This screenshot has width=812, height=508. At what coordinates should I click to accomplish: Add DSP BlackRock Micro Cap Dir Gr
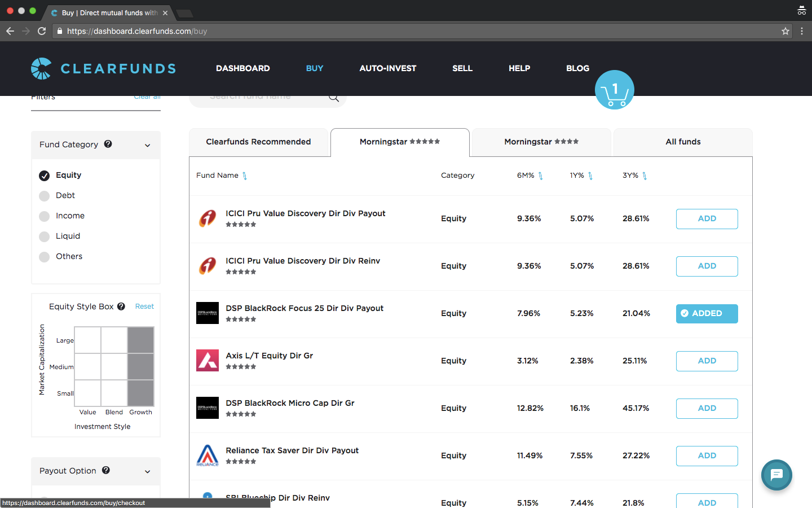[707, 409]
